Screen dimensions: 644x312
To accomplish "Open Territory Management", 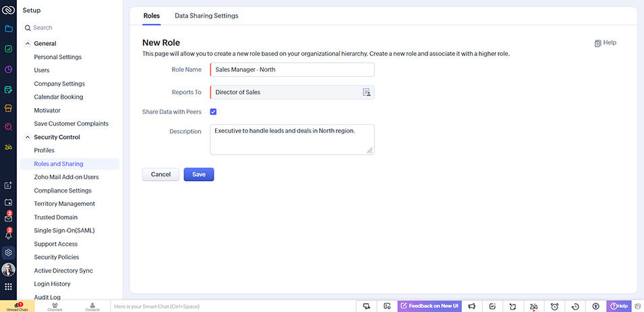I will pos(65,204).
